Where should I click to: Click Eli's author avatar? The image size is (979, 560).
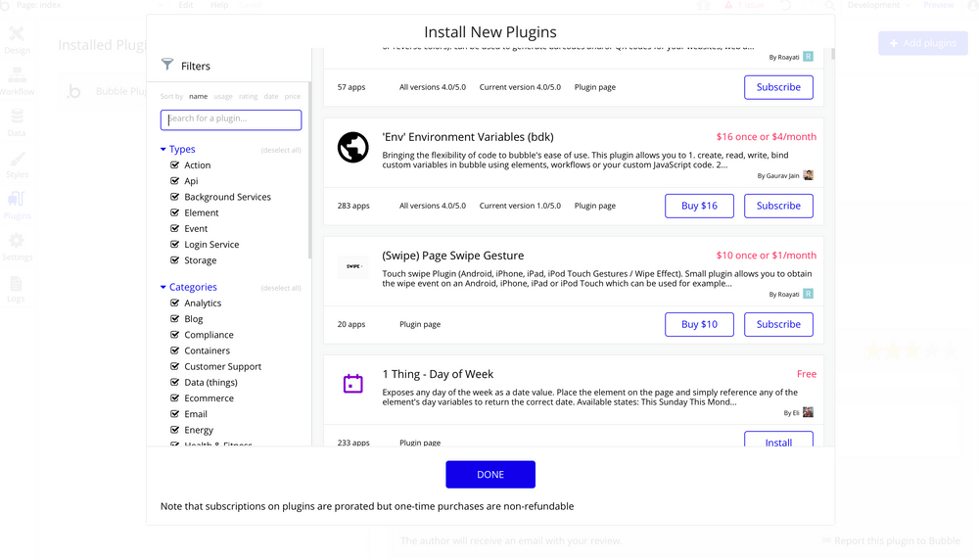(x=808, y=412)
